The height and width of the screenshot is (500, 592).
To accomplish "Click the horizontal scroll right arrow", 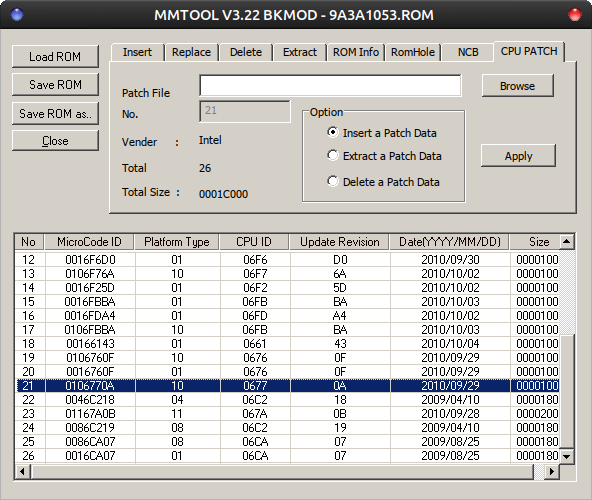I will tap(552, 471).
